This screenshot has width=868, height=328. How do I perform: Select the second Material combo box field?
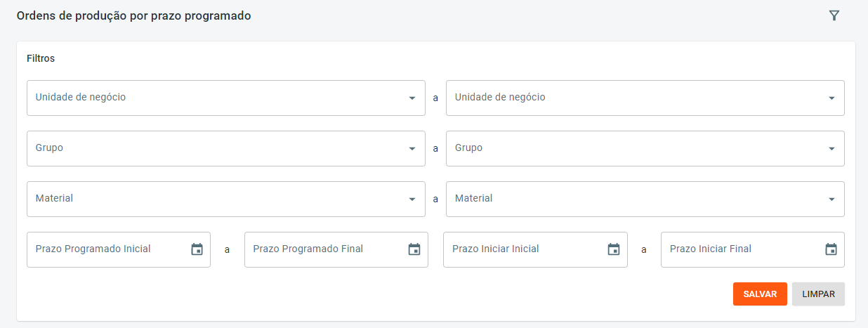tap(632, 199)
